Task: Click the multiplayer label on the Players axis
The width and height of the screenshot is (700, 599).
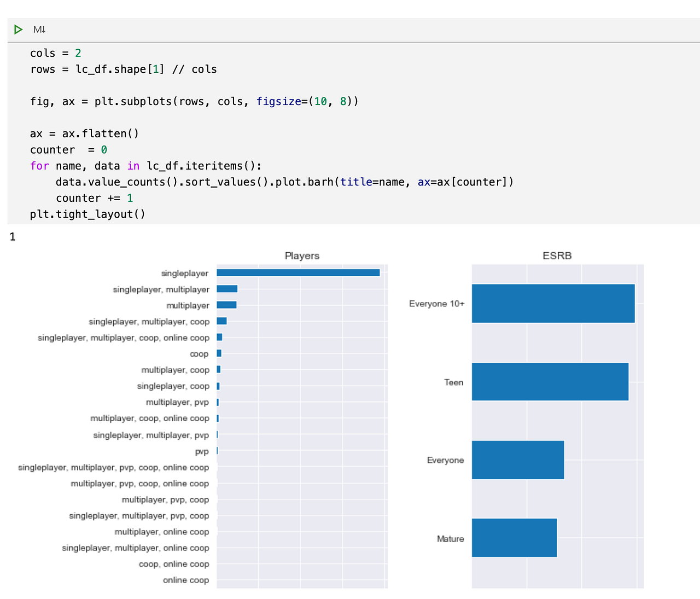Action: pos(188,305)
